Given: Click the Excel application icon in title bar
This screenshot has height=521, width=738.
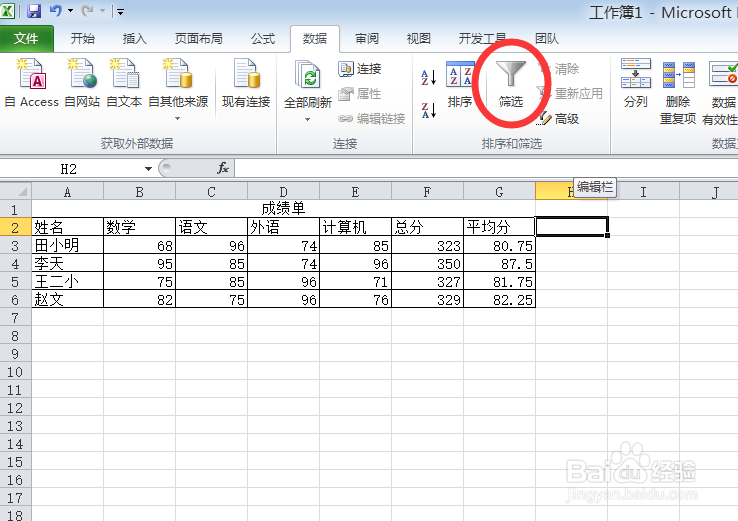Looking at the screenshot, I should point(8,10).
